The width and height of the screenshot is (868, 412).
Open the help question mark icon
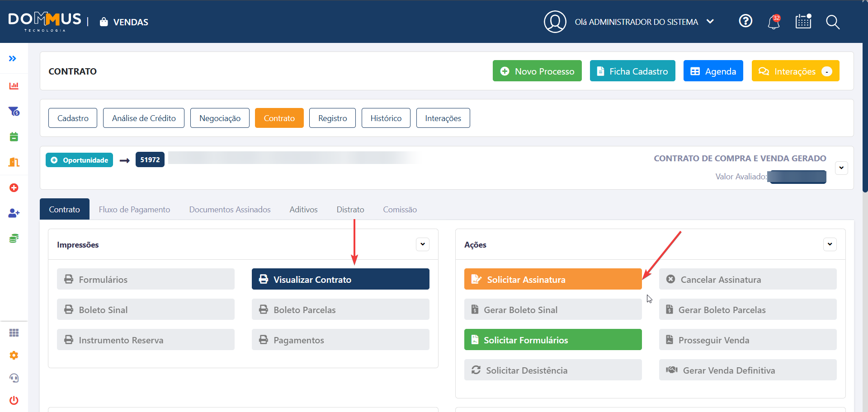(745, 21)
